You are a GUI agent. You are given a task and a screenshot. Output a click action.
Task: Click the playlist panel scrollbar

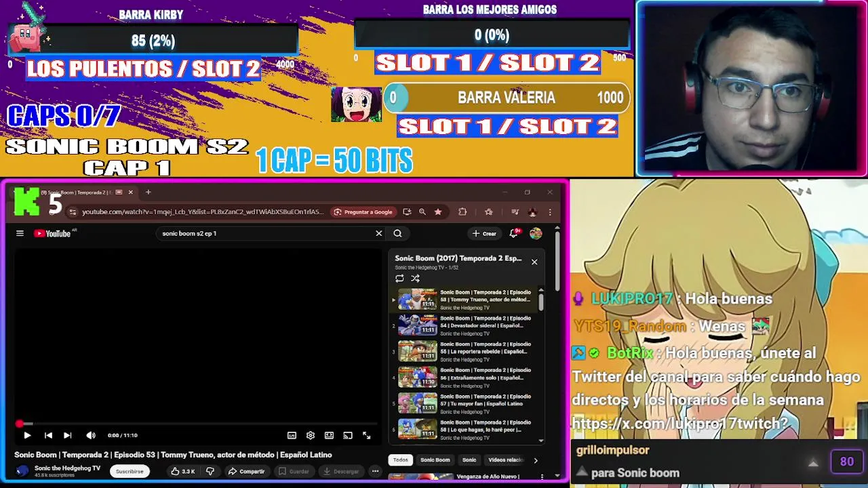coord(541,301)
